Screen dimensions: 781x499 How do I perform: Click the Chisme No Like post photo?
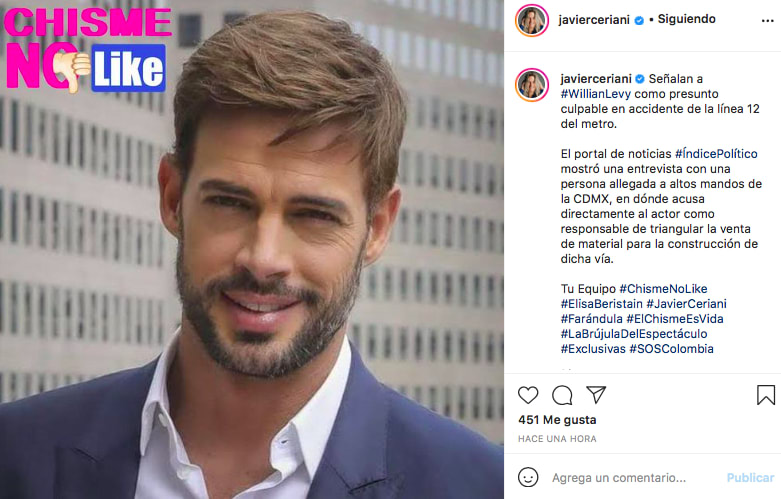click(x=252, y=250)
